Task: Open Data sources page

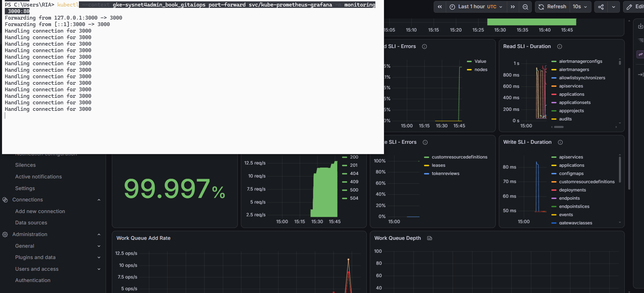Action: click(31, 223)
